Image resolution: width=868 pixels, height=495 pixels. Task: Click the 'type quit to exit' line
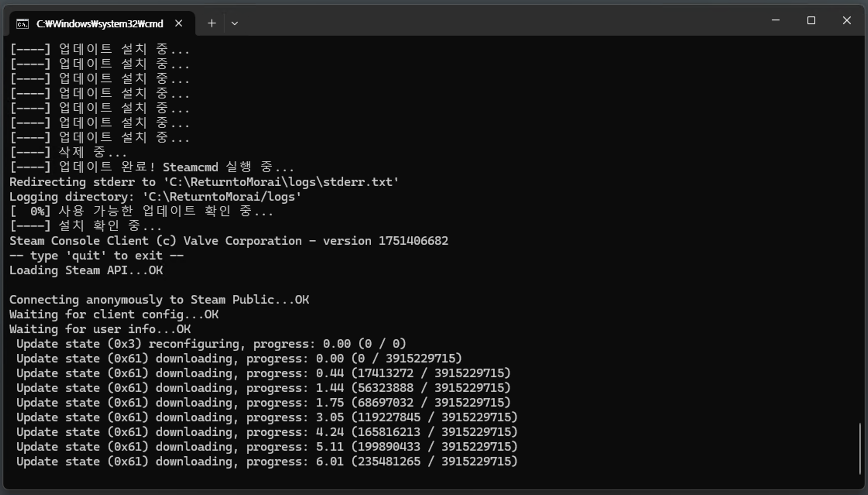[96, 256]
